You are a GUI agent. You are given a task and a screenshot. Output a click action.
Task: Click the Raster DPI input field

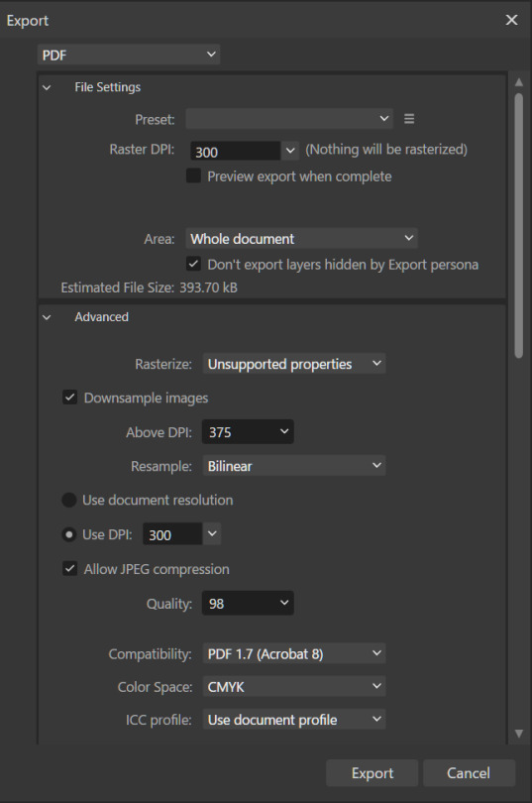[236, 151]
